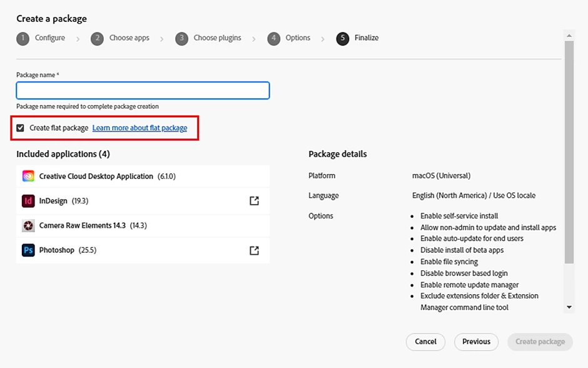The height and width of the screenshot is (368, 588).
Task: Go to the Choose apps step
Action: click(x=129, y=38)
